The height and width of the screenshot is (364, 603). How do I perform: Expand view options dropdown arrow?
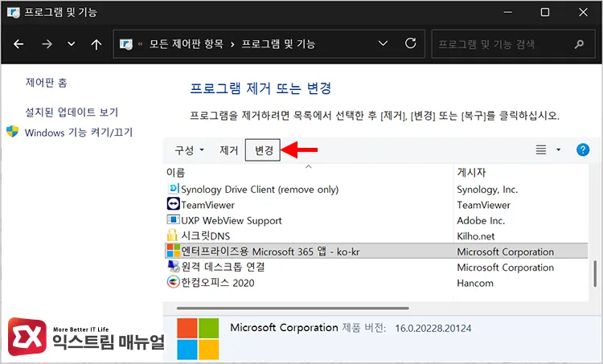pos(559,149)
